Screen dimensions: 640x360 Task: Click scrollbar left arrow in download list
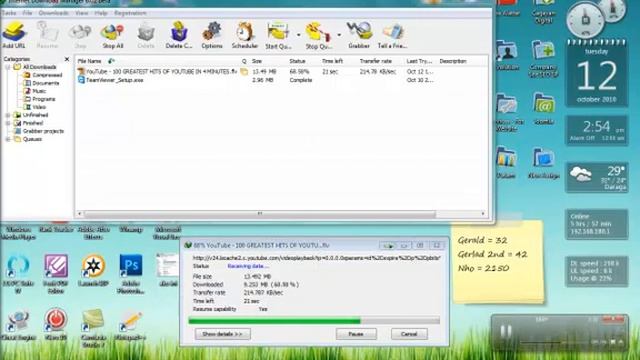pos(80,213)
